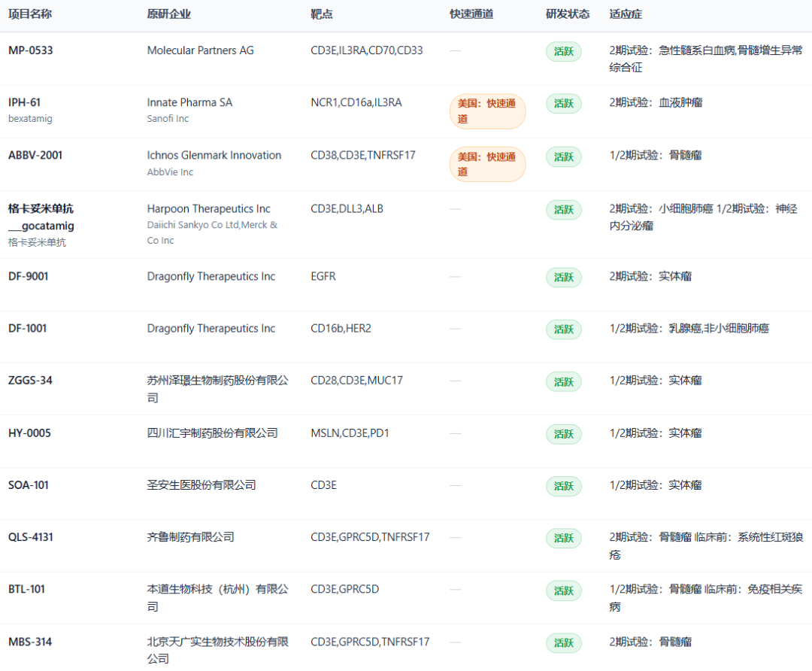The height and width of the screenshot is (671, 812).
Task: Select the 活跃 status tag for BTL-101
Action: pos(563,591)
